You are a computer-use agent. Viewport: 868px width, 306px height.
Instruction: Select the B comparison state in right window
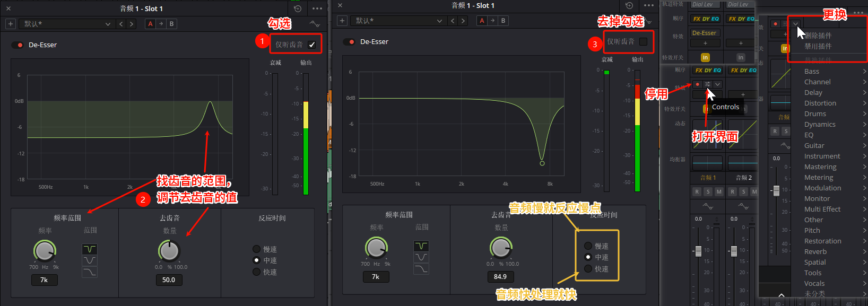pyautogui.click(x=503, y=21)
